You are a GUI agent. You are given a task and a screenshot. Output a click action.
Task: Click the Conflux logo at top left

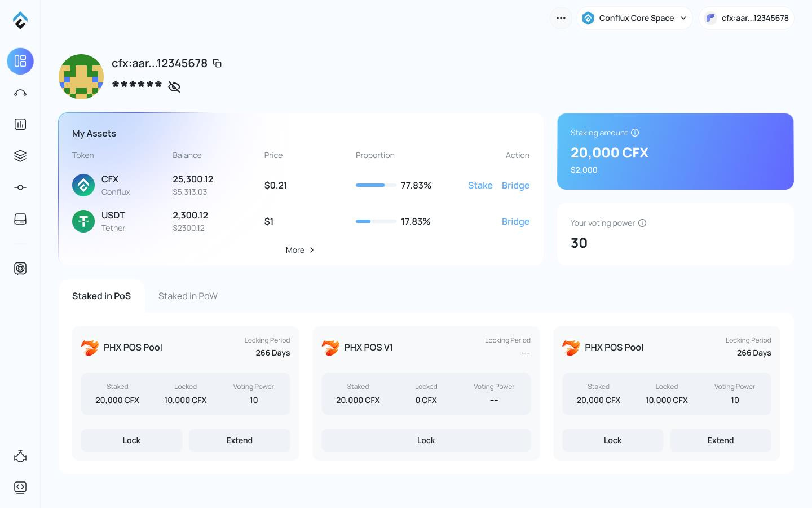(x=20, y=20)
